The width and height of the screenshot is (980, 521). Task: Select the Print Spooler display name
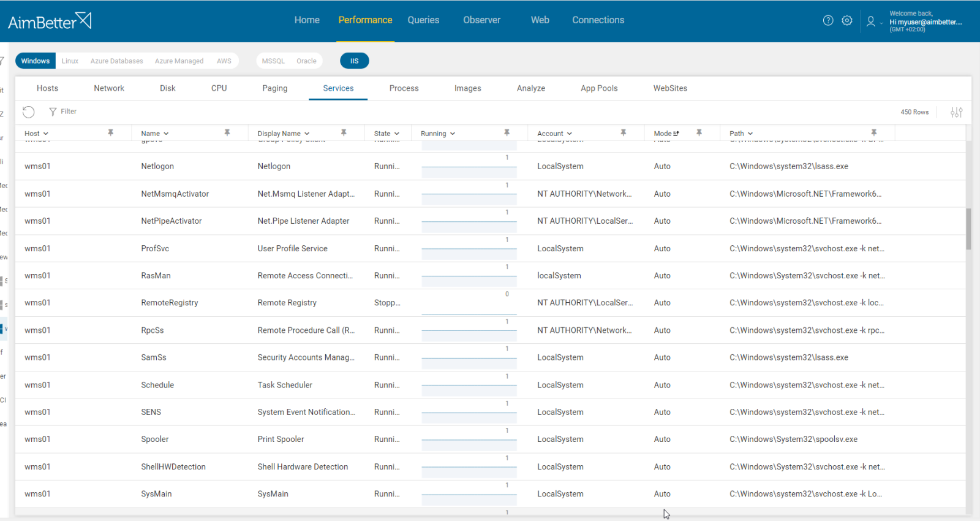[281, 439]
